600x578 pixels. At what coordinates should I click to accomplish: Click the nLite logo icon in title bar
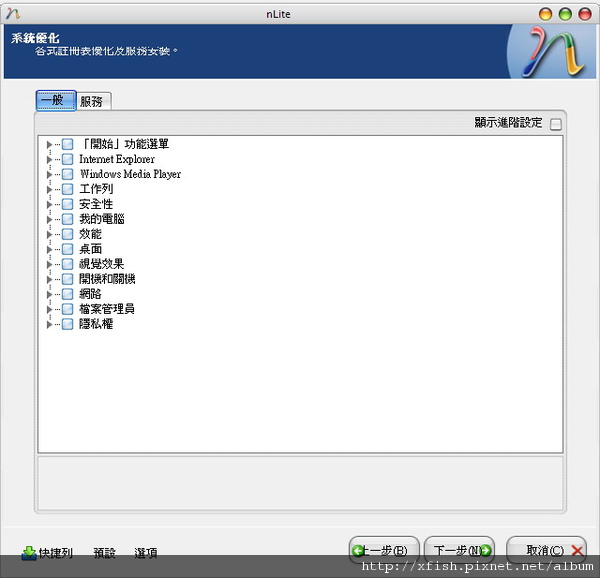[13, 13]
